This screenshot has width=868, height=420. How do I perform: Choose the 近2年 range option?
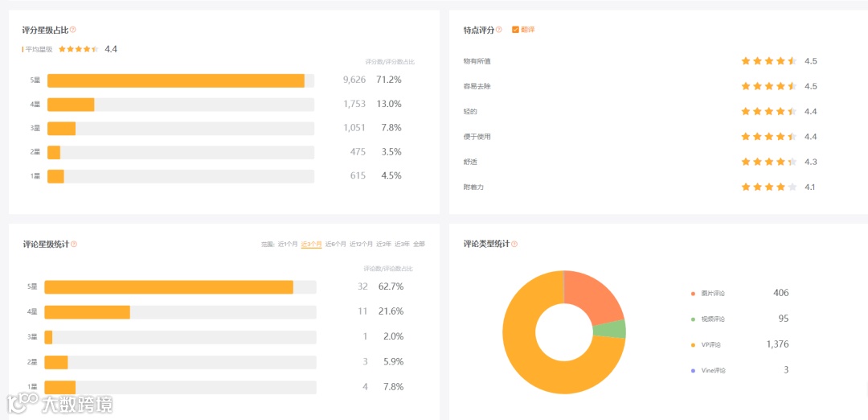click(x=383, y=244)
